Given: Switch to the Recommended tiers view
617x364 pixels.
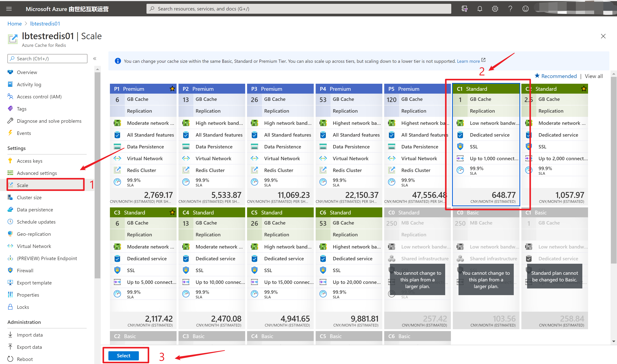Looking at the screenshot, I should pyautogui.click(x=559, y=76).
